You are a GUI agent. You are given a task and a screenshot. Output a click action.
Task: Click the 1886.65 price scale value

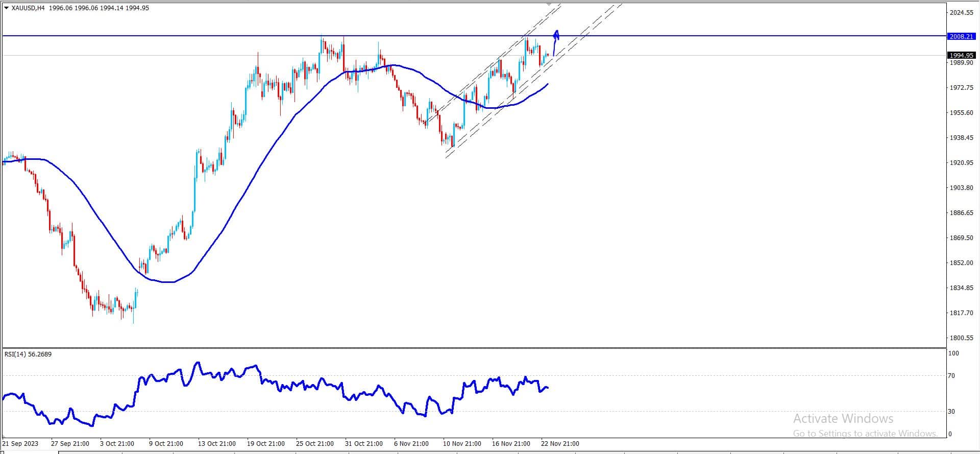[x=961, y=213]
